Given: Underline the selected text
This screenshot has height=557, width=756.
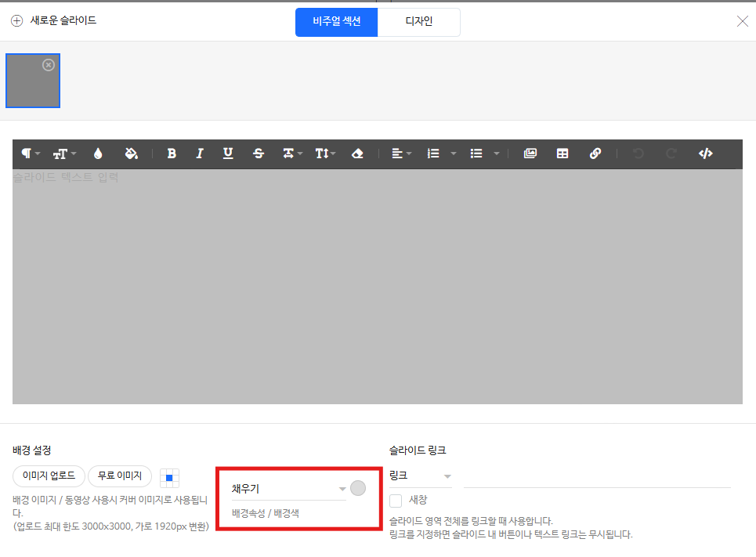Looking at the screenshot, I should pos(227,154).
